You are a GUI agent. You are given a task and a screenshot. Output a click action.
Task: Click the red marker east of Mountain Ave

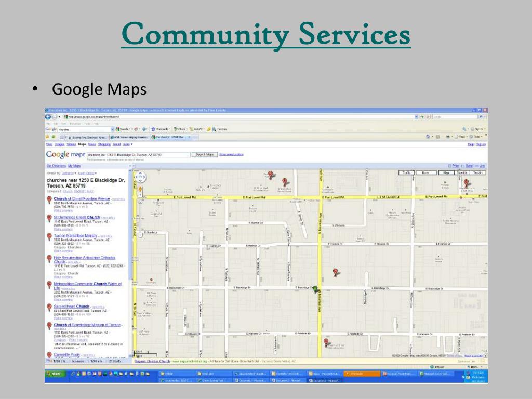pyautogui.click(x=335, y=272)
